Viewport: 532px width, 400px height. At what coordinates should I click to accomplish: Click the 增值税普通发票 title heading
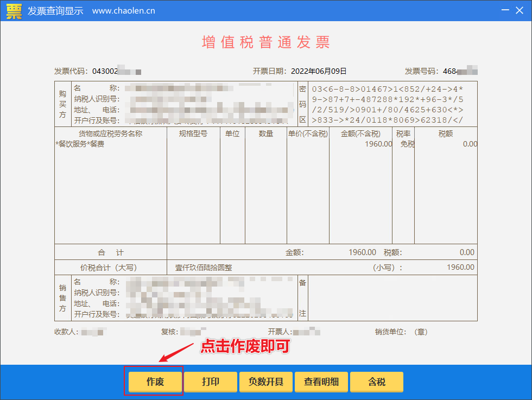point(266,42)
